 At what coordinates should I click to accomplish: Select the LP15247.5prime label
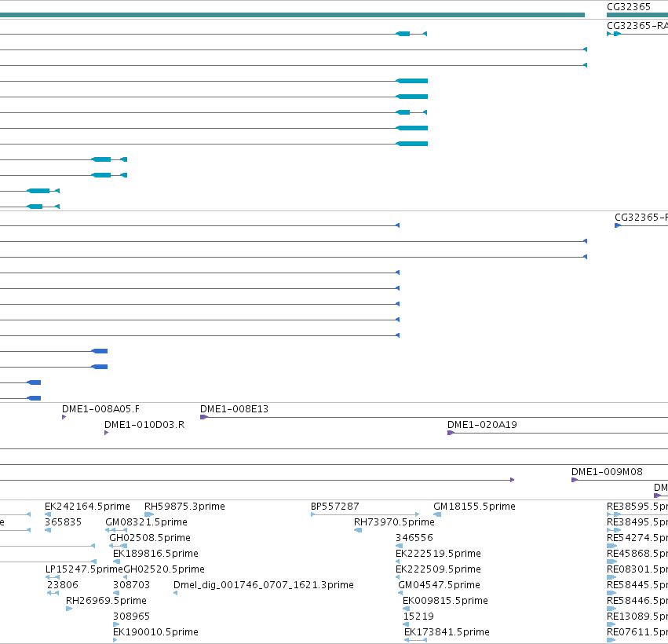click(84, 569)
